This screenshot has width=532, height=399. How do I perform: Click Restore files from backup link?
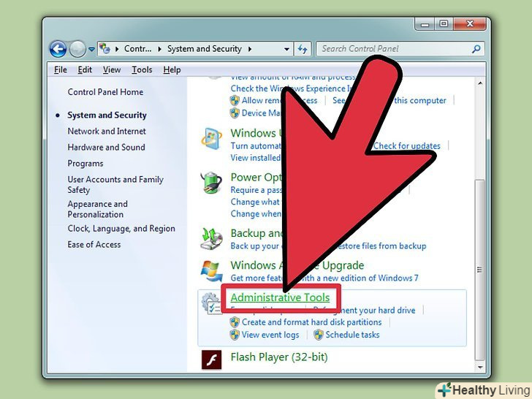coord(380,246)
